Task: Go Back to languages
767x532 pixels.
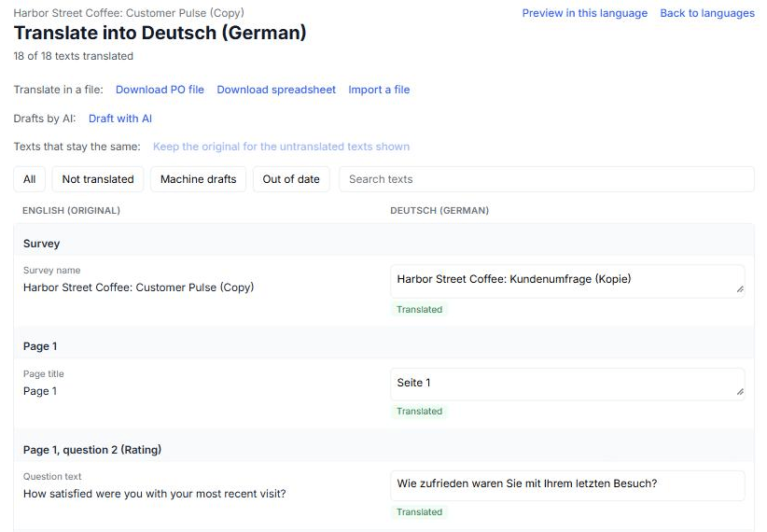Action: (707, 13)
